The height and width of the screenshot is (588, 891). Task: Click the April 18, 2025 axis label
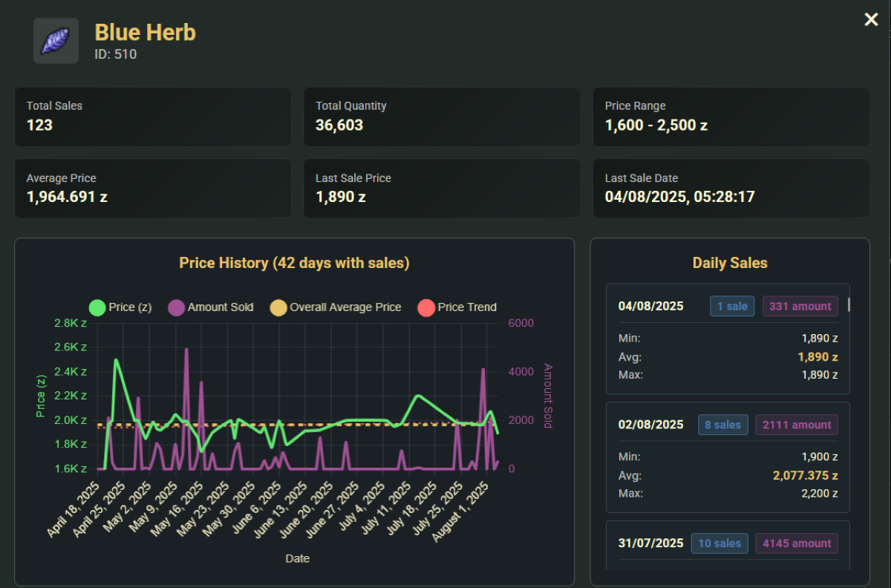point(74,511)
